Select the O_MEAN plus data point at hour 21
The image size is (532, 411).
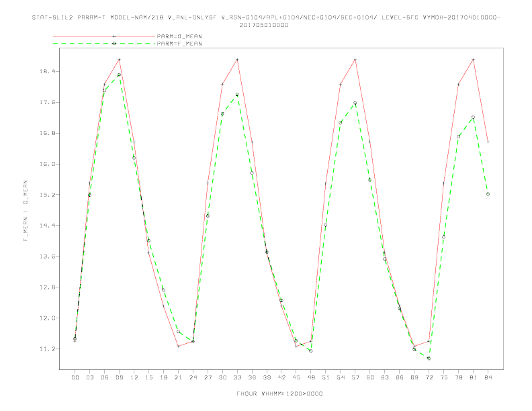pos(178,347)
